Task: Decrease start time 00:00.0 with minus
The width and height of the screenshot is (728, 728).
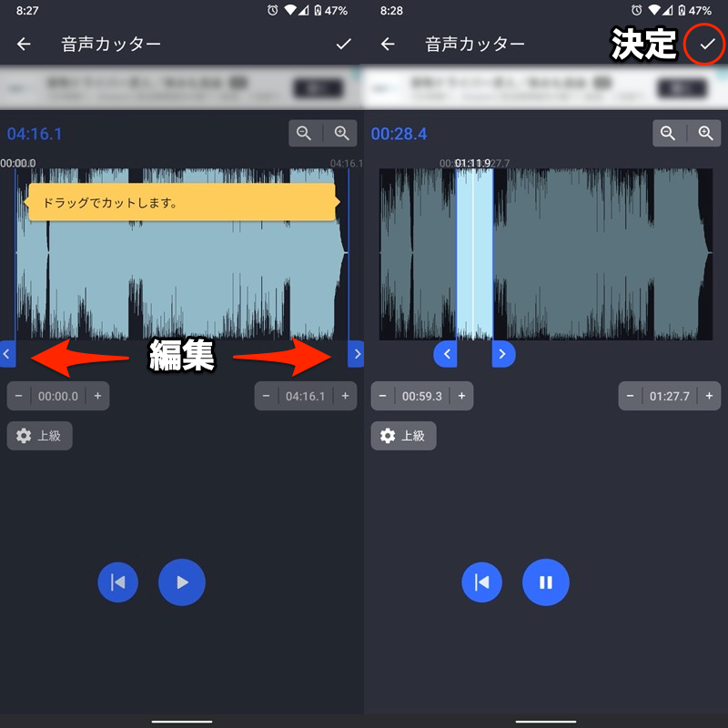Action: click(x=19, y=397)
